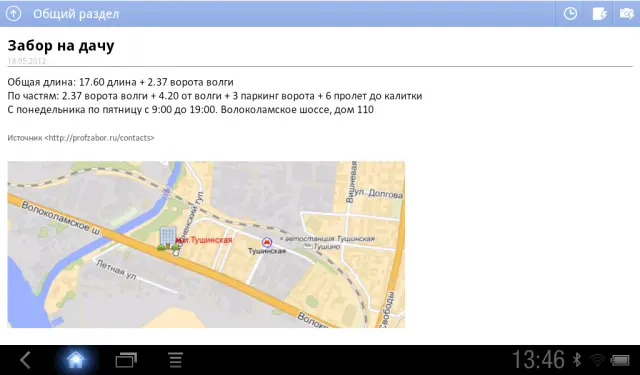Tap the 'Волоколамское ш.' road label on map
This screenshot has width=640, height=375.
tap(61, 218)
